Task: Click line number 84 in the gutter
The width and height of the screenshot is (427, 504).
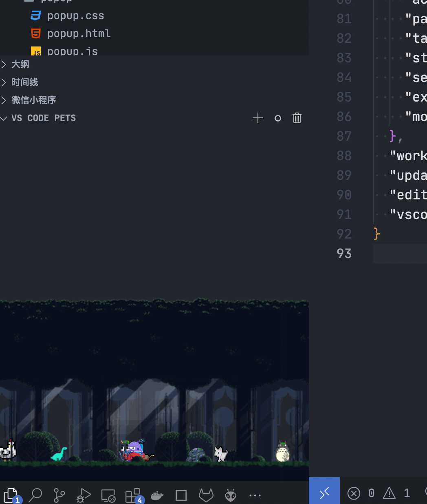Action: pos(344,77)
